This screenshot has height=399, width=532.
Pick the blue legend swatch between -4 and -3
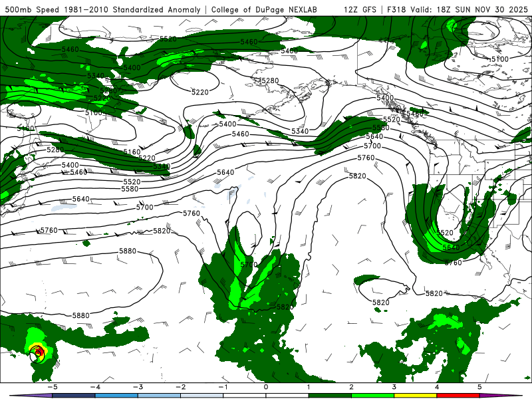tap(116, 396)
